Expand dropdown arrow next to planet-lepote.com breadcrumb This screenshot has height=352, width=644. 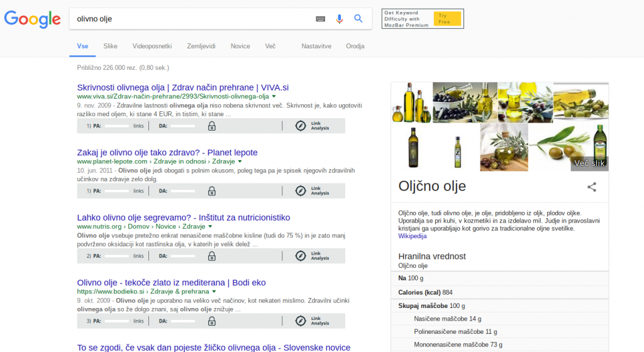click(x=241, y=162)
